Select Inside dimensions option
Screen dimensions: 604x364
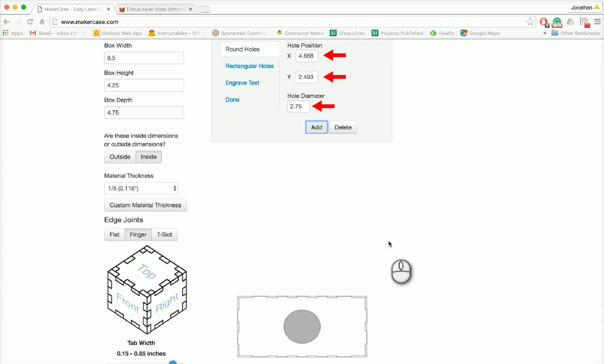click(x=148, y=157)
